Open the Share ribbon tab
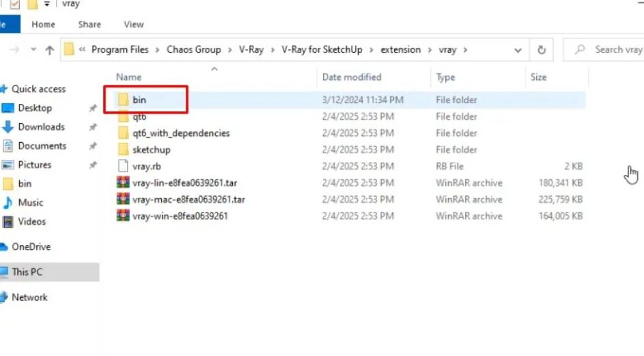This screenshot has height=356, width=644. point(89,25)
